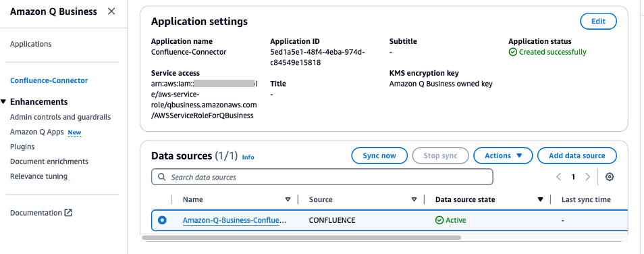Open the Amazon-Q-Business-Conflue... data source link
Viewport: 644px width, 254px height.
tap(234, 220)
